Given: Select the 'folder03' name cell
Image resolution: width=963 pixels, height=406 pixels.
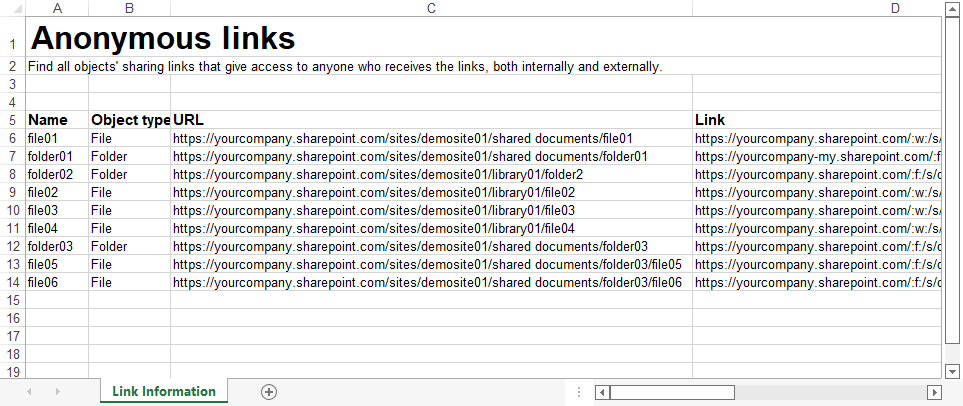Looking at the screenshot, I should click(x=58, y=246).
